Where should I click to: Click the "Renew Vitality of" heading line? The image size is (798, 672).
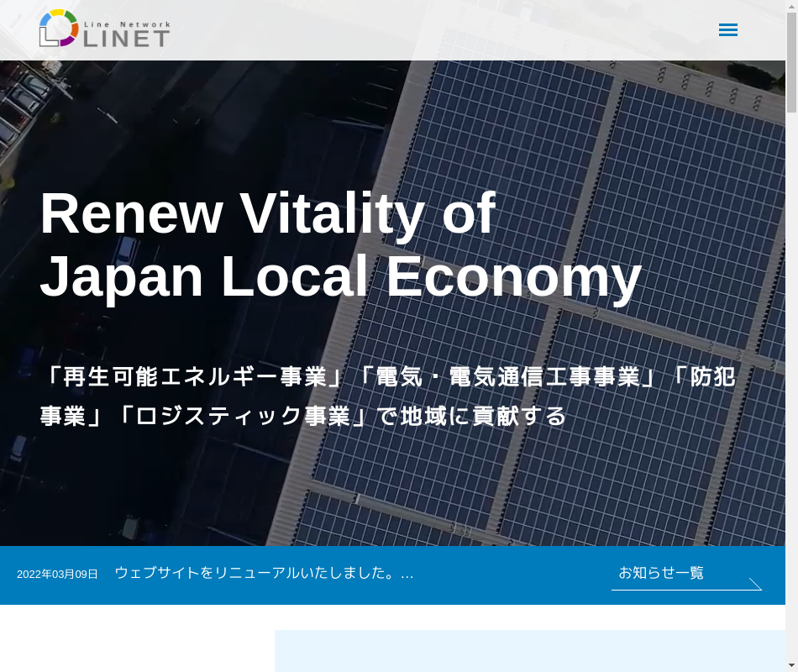click(x=267, y=213)
